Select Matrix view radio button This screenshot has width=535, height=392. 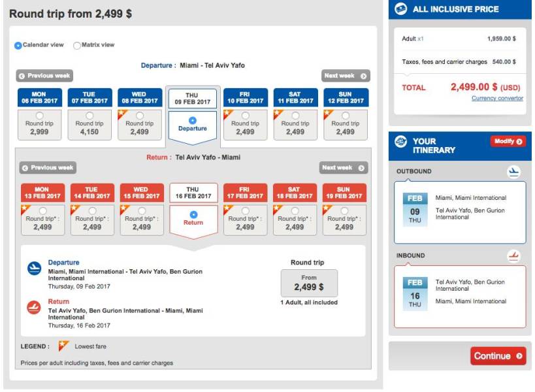pos(77,45)
